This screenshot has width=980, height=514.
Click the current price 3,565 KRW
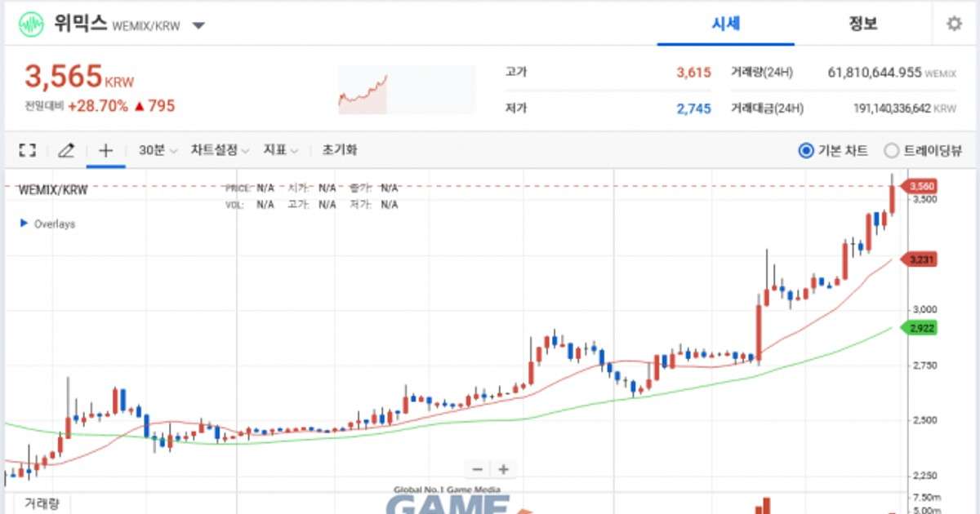coord(79,77)
